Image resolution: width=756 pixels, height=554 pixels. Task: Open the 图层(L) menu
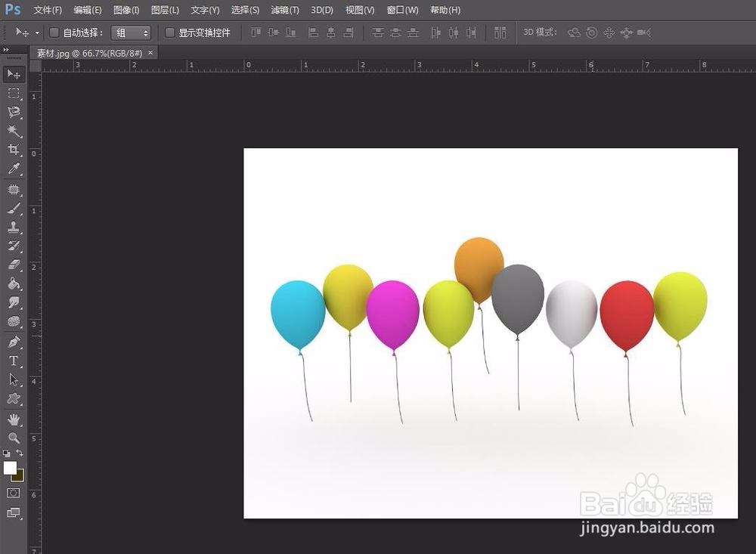[164, 10]
